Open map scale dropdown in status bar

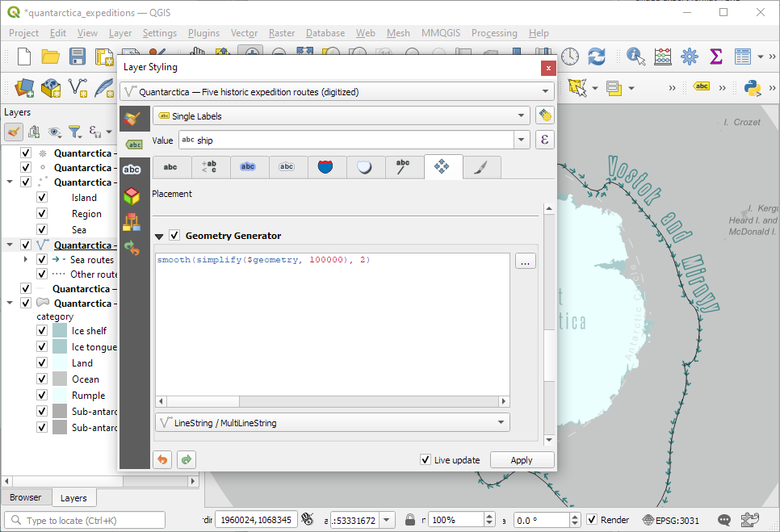point(387,520)
